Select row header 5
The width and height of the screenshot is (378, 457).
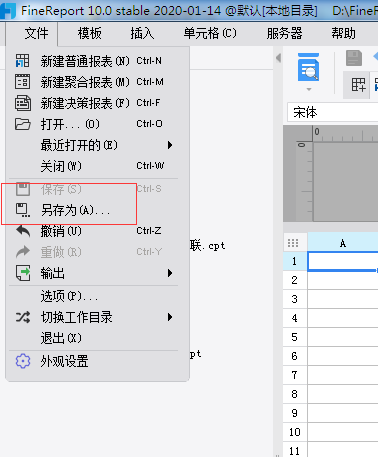tap(295, 337)
